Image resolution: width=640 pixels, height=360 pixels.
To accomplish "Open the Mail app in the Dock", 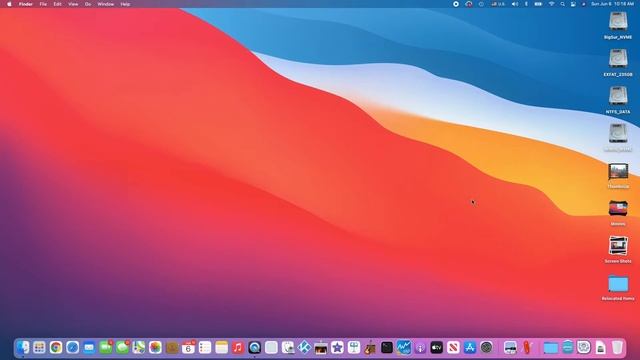I will [89, 347].
